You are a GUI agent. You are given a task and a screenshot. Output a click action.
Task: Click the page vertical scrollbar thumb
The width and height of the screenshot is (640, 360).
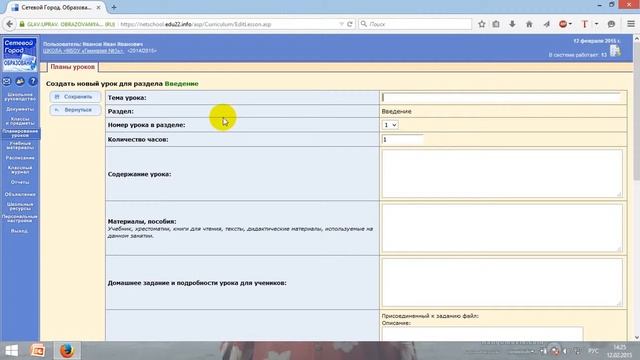636,110
